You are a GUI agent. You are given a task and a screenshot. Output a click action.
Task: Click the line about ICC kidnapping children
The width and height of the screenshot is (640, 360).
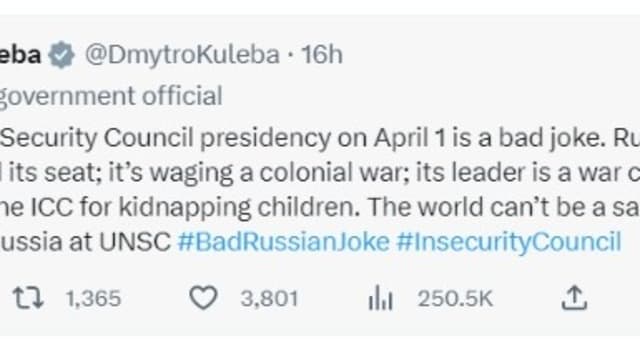320,207
